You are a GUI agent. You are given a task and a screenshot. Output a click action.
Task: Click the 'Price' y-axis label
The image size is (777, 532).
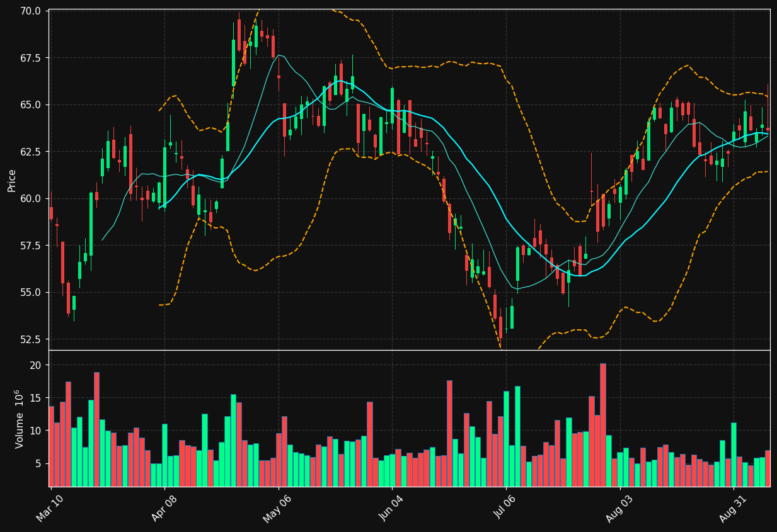[12, 180]
